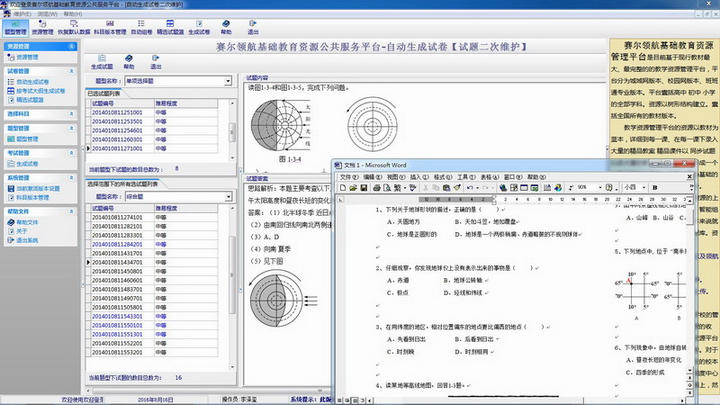Image resolution: width=720 pixels, height=405 pixels.
Task: Save the Word document with the disk icon
Action: (x=364, y=188)
